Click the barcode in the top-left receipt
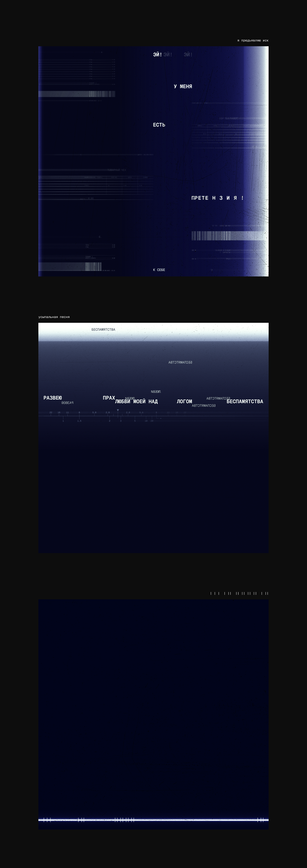Screen dimensions: 307x868 tap(102, 94)
